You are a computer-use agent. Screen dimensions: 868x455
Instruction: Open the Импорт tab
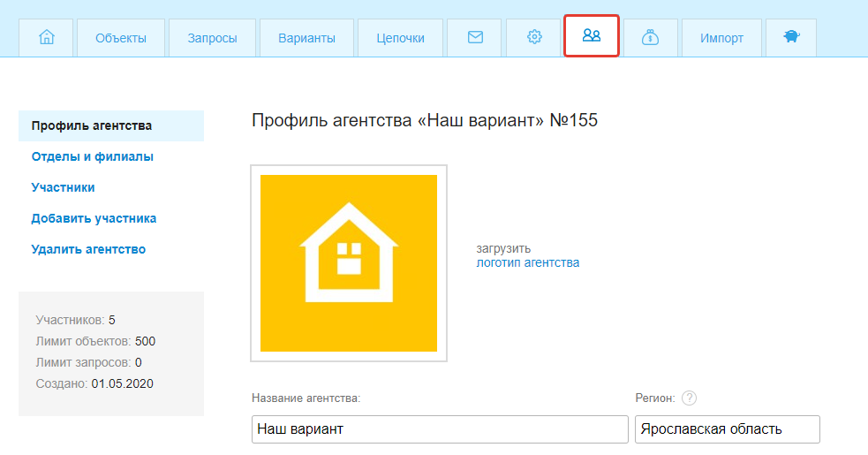click(x=721, y=38)
